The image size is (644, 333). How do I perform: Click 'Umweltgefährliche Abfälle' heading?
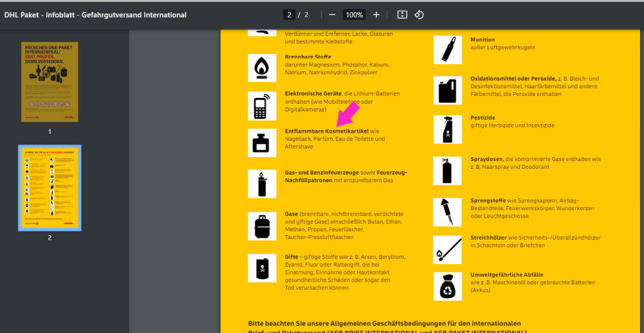[507, 274]
